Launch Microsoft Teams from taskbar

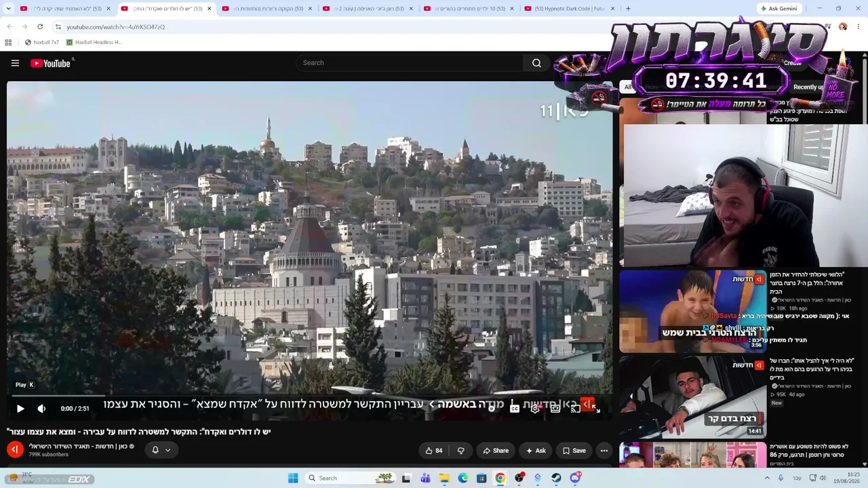tap(425, 479)
